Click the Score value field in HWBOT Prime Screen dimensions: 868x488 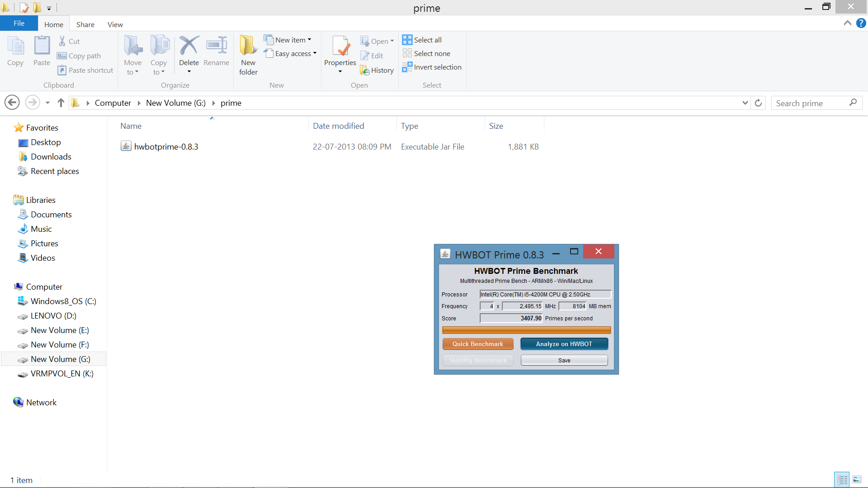(511, 318)
